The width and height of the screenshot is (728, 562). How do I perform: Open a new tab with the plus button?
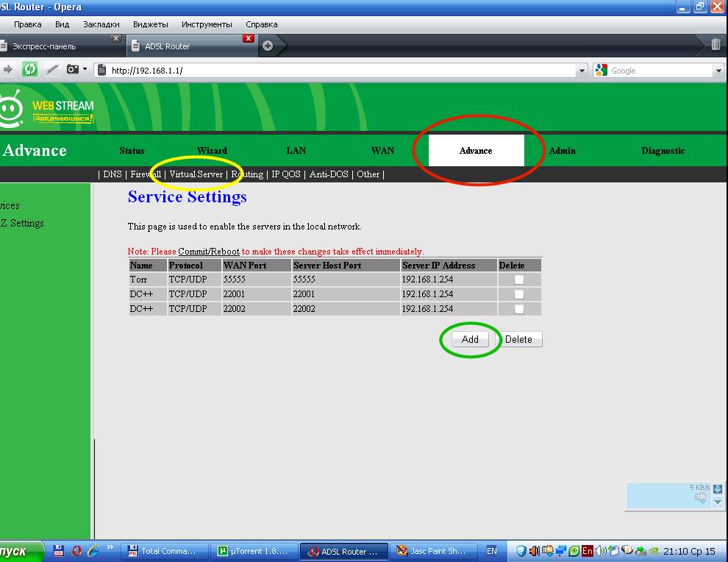tap(268, 46)
